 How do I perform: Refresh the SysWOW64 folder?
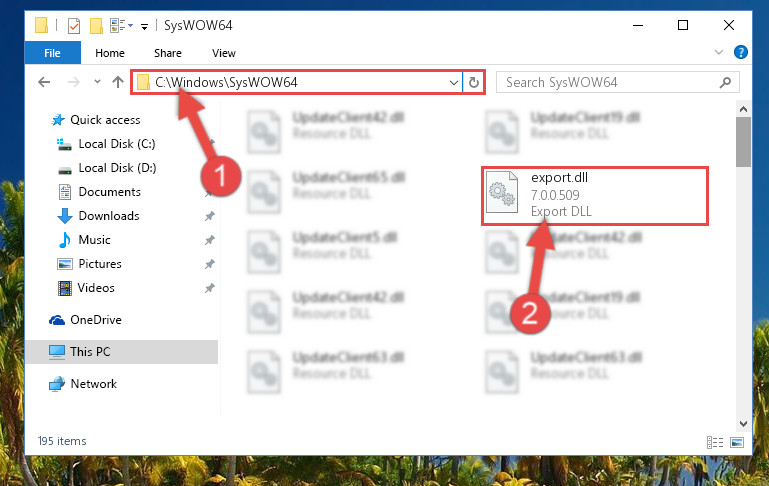pyautogui.click(x=474, y=82)
